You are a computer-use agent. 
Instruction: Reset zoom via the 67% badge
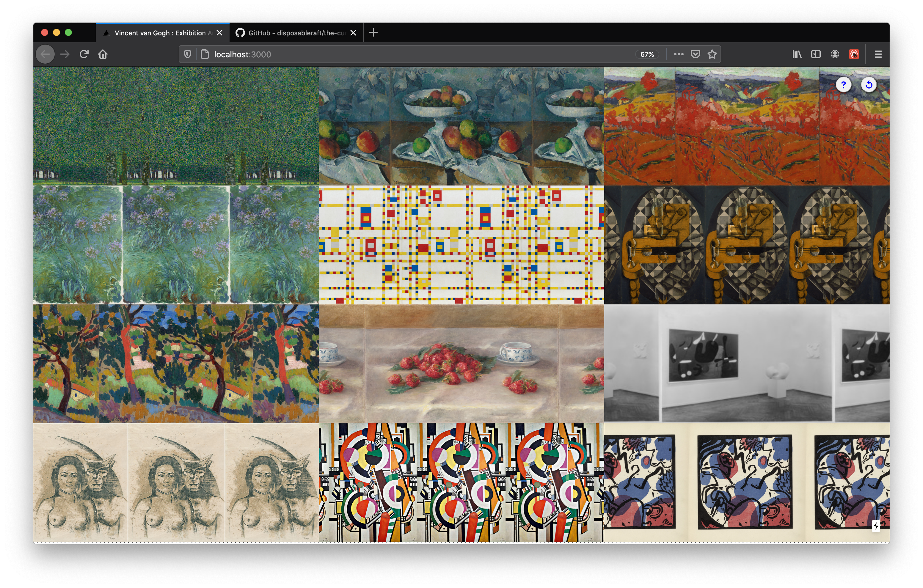[647, 54]
